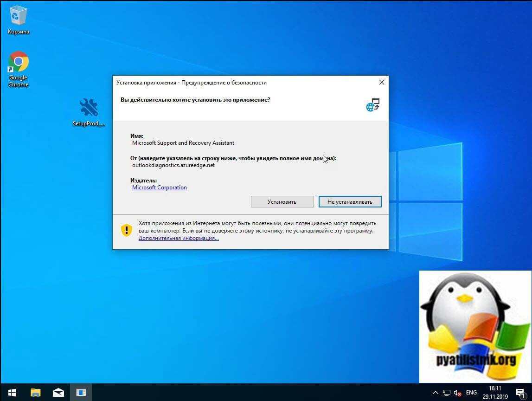Screen dimensions: 532x401
Task: Click the clock to open the calendar
Action: pyautogui.click(x=494, y=392)
